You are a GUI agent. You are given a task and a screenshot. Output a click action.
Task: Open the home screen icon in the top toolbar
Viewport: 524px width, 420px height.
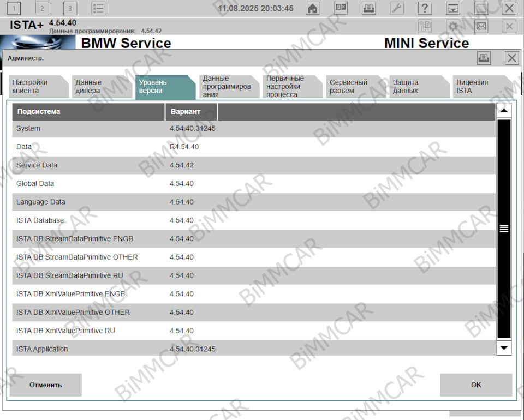coord(312,8)
